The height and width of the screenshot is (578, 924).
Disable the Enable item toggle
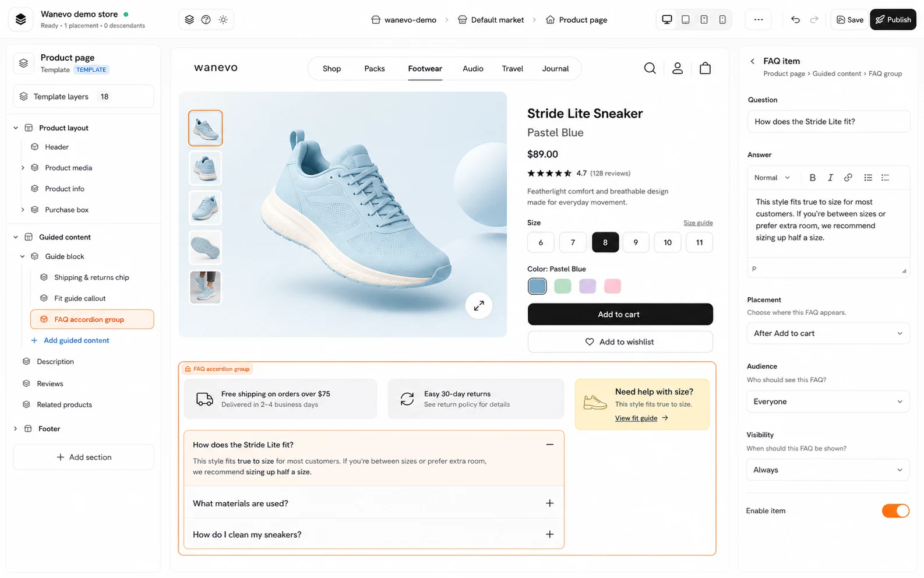click(x=895, y=511)
